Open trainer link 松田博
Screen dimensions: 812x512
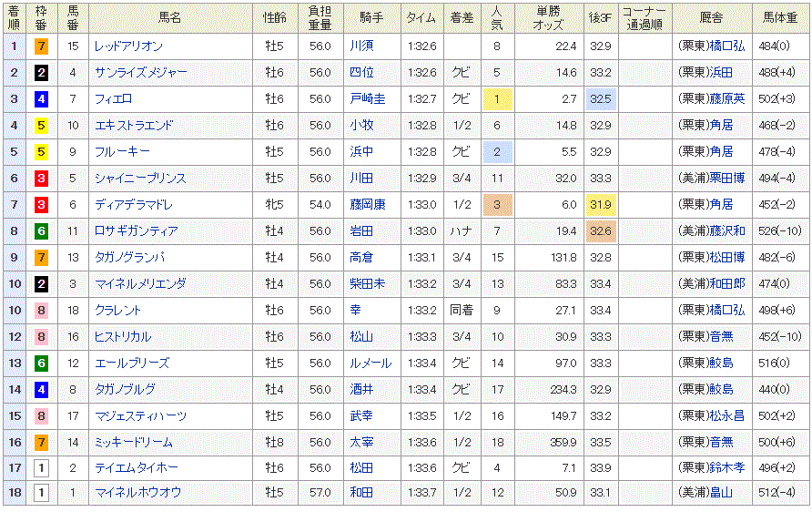point(726,258)
